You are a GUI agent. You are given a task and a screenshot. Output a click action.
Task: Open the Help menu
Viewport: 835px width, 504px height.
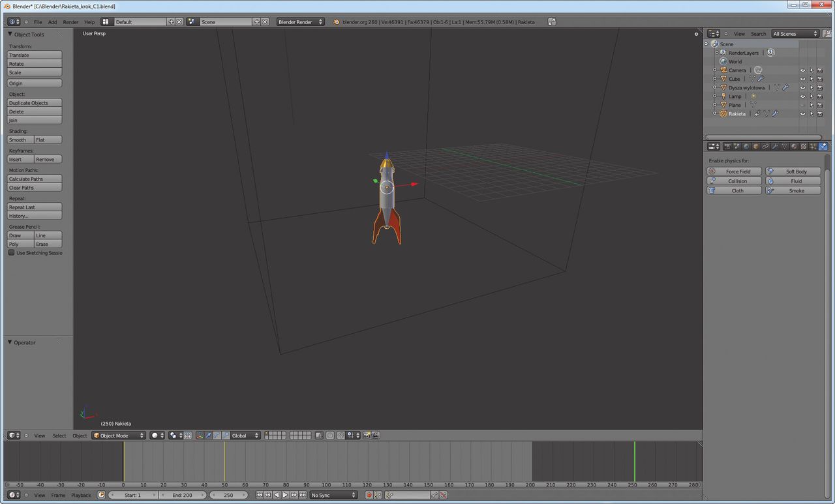point(89,22)
